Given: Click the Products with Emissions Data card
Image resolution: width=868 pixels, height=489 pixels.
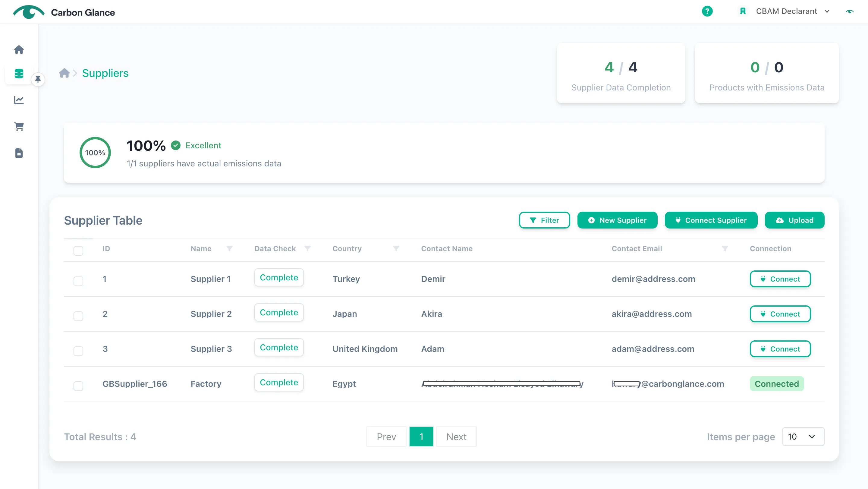Looking at the screenshot, I should 766,73.
